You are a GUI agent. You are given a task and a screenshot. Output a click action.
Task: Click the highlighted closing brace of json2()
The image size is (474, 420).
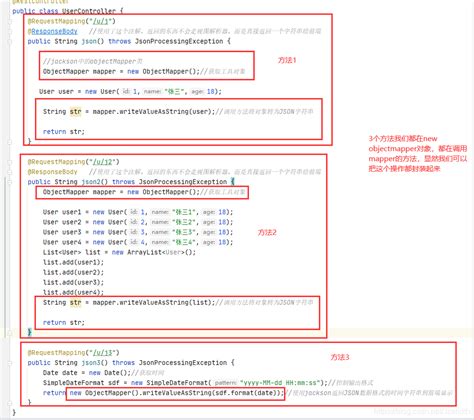point(30,332)
